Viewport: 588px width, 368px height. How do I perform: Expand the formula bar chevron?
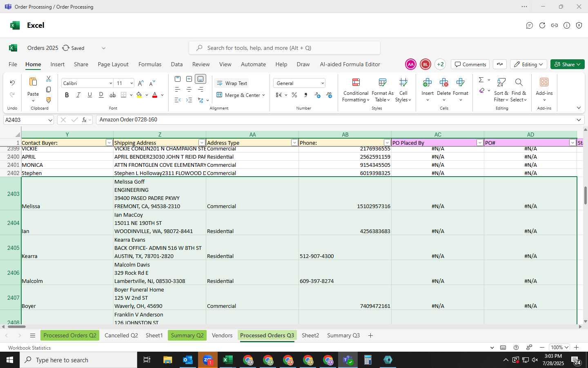point(579,120)
